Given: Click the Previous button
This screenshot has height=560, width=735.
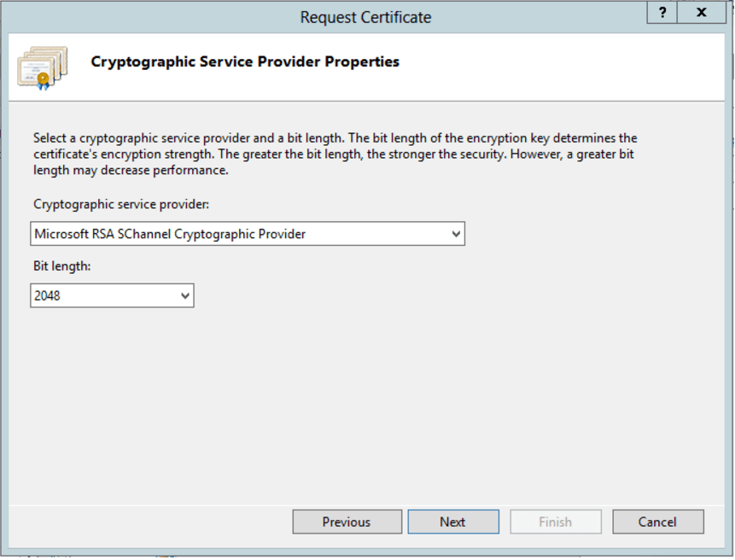Looking at the screenshot, I should click(347, 522).
